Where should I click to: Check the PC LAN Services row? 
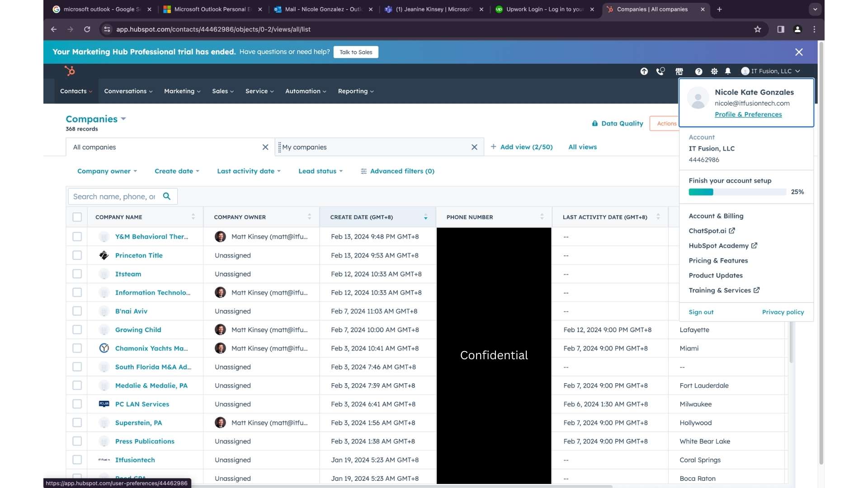coord(77,404)
